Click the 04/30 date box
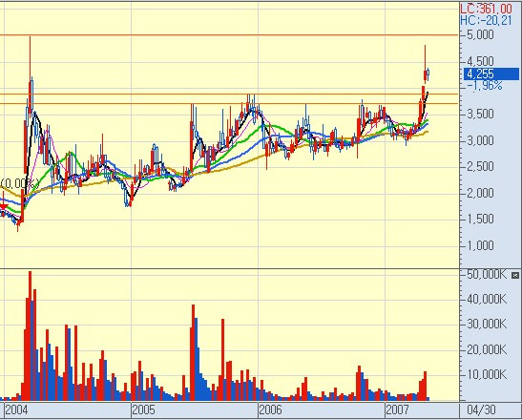 click(x=481, y=409)
